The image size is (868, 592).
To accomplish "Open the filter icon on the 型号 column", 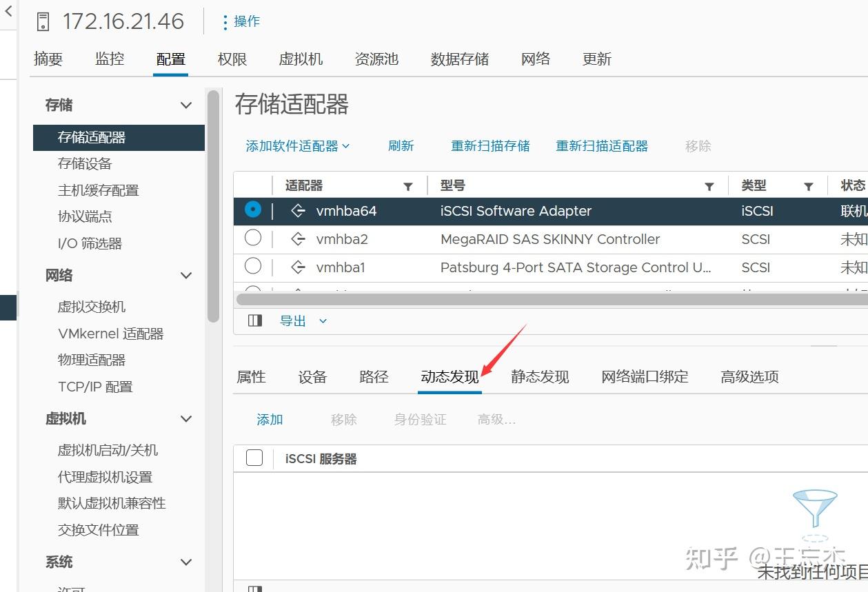I will click(x=709, y=185).
